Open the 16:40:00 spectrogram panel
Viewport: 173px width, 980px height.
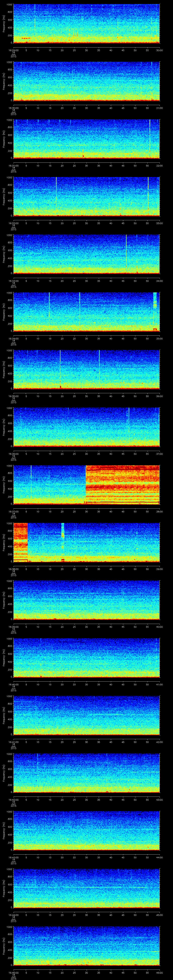pyautogui.click(x=86, y=658)
